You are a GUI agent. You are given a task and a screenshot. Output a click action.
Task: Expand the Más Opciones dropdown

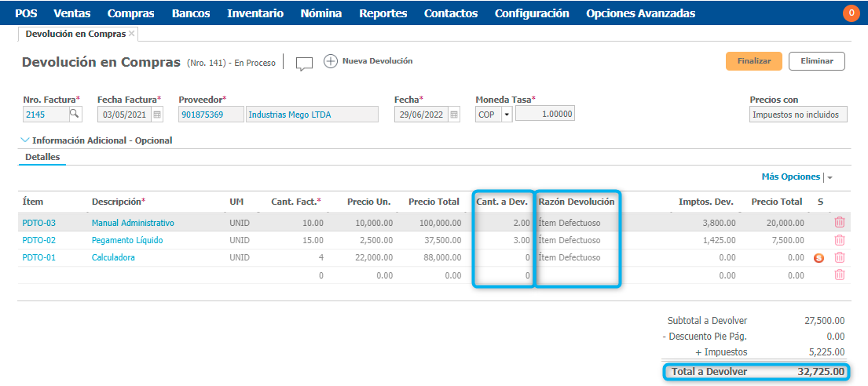coord(829,178)
